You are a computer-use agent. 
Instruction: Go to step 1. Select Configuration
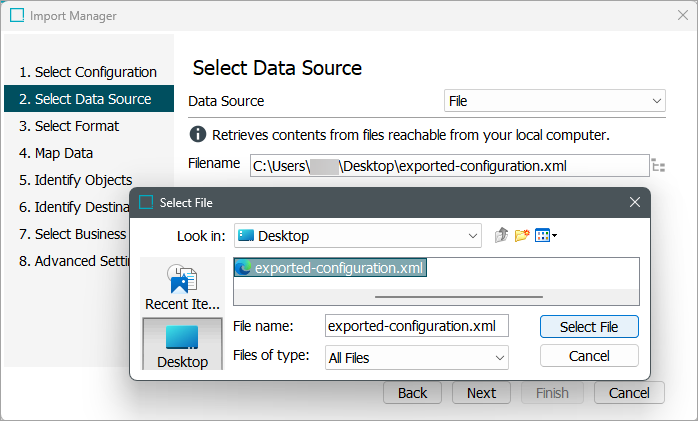coord(88,72)
